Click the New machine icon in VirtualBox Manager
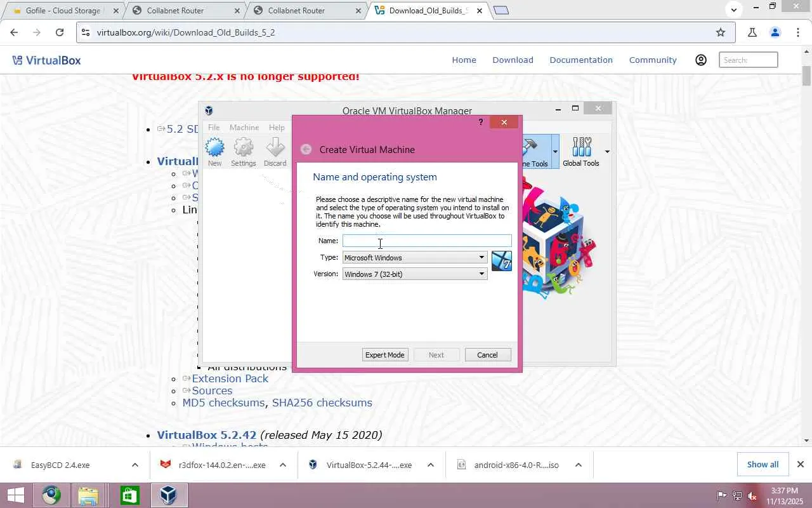The height and width of the screenshot is (508, 812). click(x=215, y=152)
